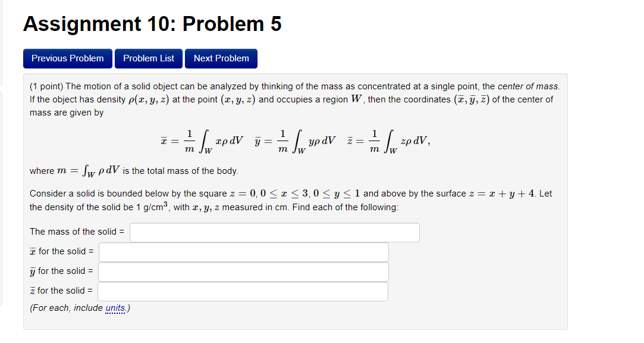
Task: Place cursor in 'The mass of the solid' field
Action: pyautogui.click(x=274, y=232)
